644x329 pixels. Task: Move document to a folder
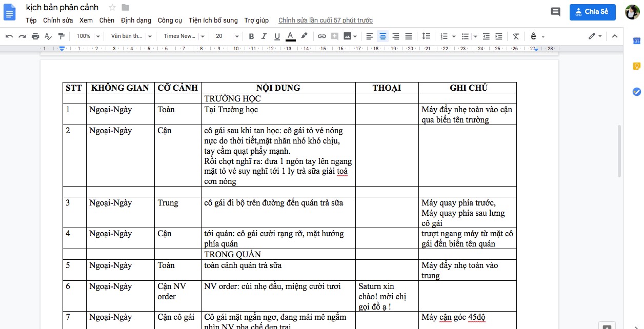(126, 8)
